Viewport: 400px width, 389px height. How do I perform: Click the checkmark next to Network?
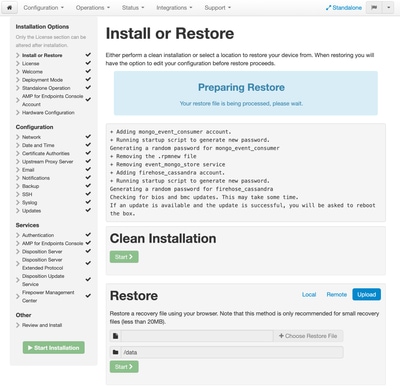(x=88, y=137)
